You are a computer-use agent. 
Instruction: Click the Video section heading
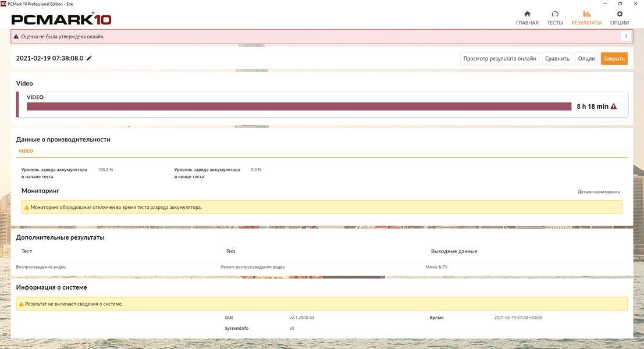(x=24, y=83)
